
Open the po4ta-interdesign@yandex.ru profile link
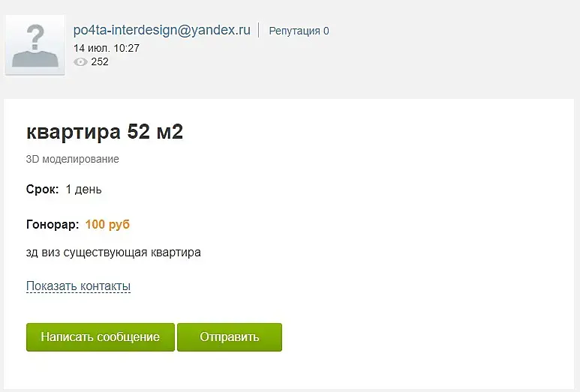pyautogui.click(x=161, y=31)
